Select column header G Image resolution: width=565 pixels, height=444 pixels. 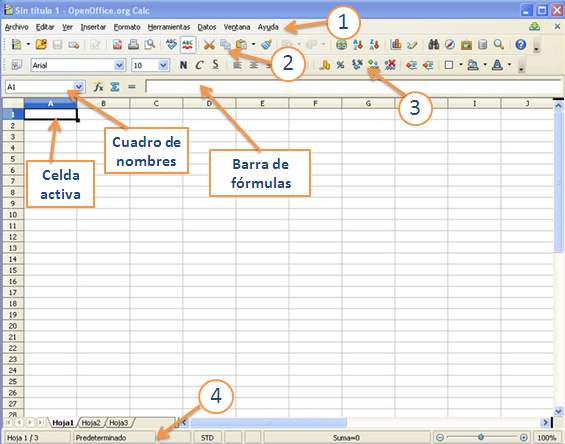point(368,103)
